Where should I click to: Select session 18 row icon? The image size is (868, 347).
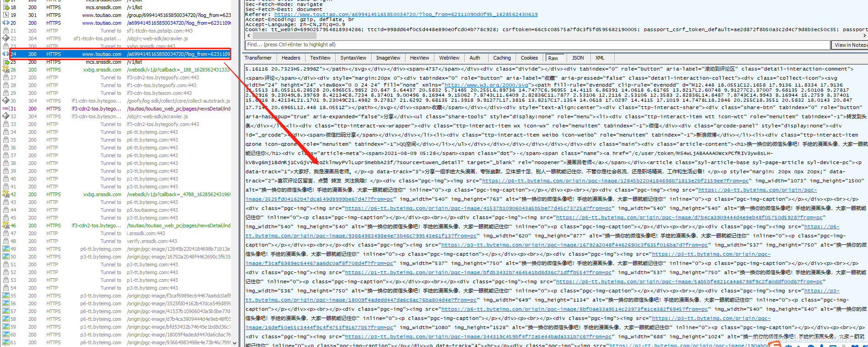tap(6, 7)
